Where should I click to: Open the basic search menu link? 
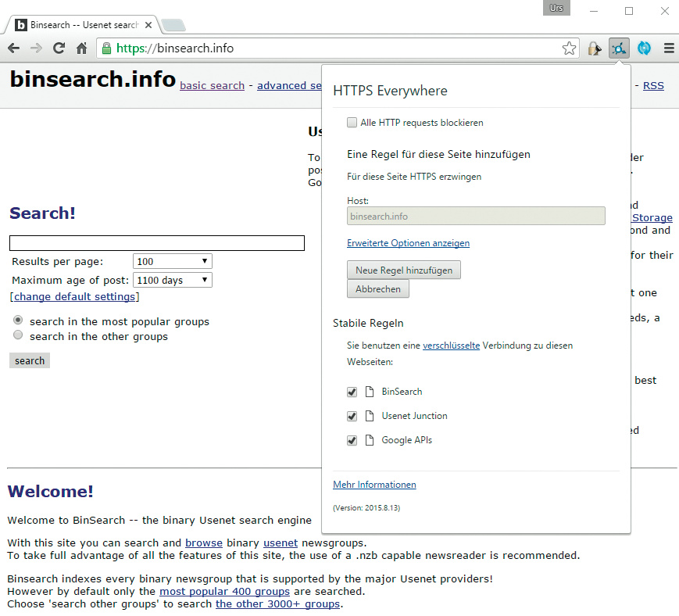pyautogui.click(x=212, y=86)
